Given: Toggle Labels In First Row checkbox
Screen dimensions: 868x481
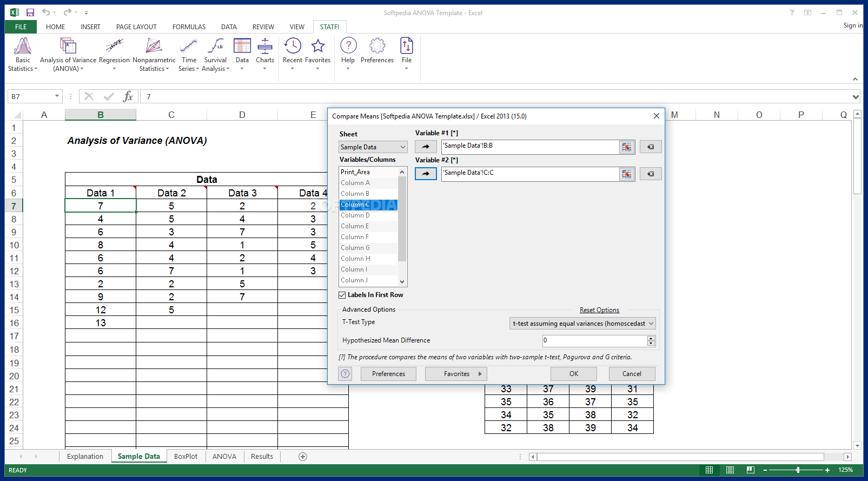Looking at the screenshot, I should point(342,295).
